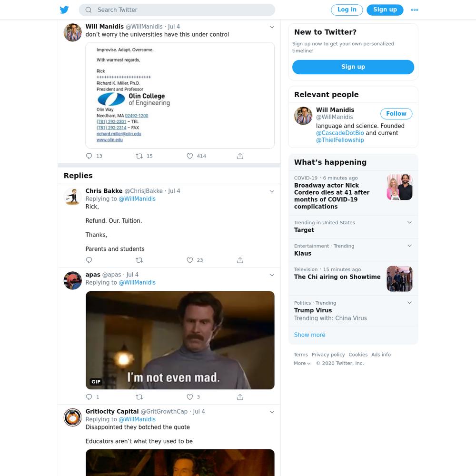Open apas's profile avatar
476x476 pixels.
72,280
